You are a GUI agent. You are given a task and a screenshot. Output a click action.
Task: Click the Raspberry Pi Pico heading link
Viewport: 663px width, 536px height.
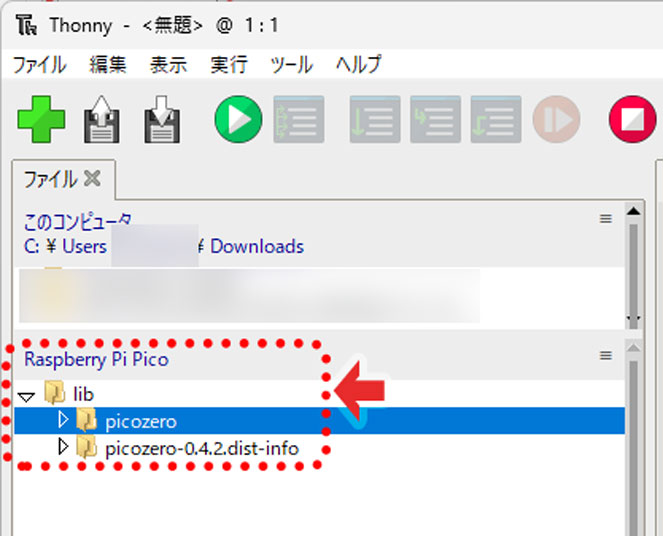[x=96, y=359]
